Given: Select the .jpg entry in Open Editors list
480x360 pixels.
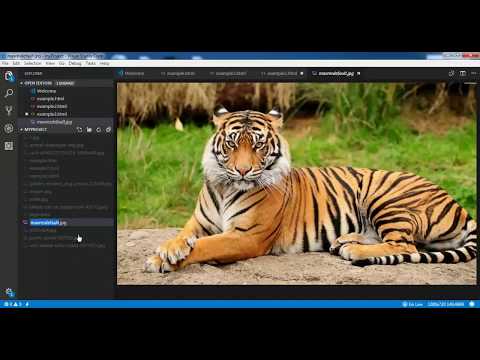Looking at the screenshot, I should coord(67,122).
